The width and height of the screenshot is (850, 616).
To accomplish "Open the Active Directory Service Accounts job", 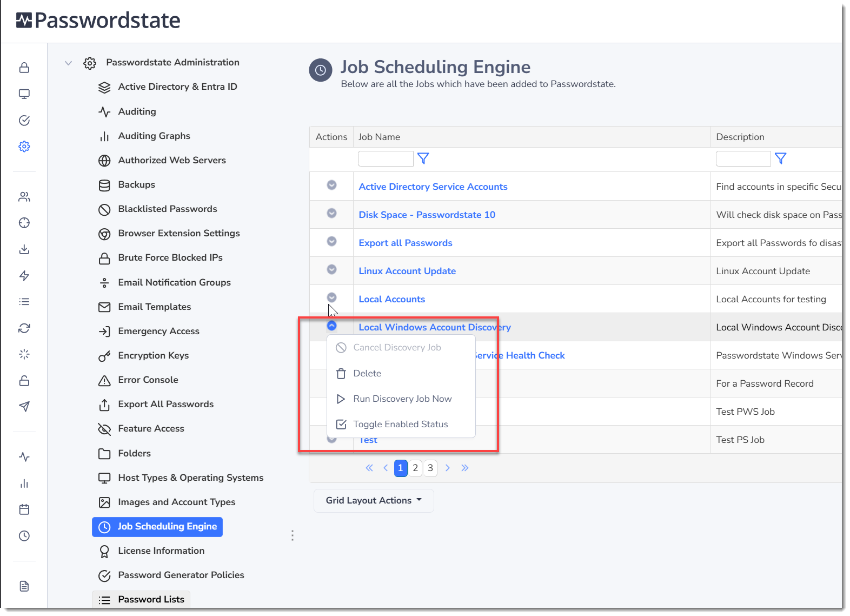I will [433, 187].
